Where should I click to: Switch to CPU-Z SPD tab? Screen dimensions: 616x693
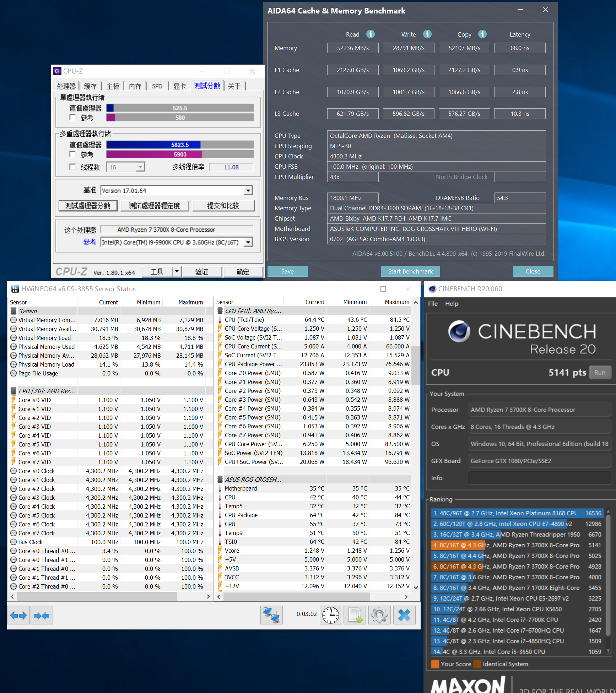click(x=157, y=86)
